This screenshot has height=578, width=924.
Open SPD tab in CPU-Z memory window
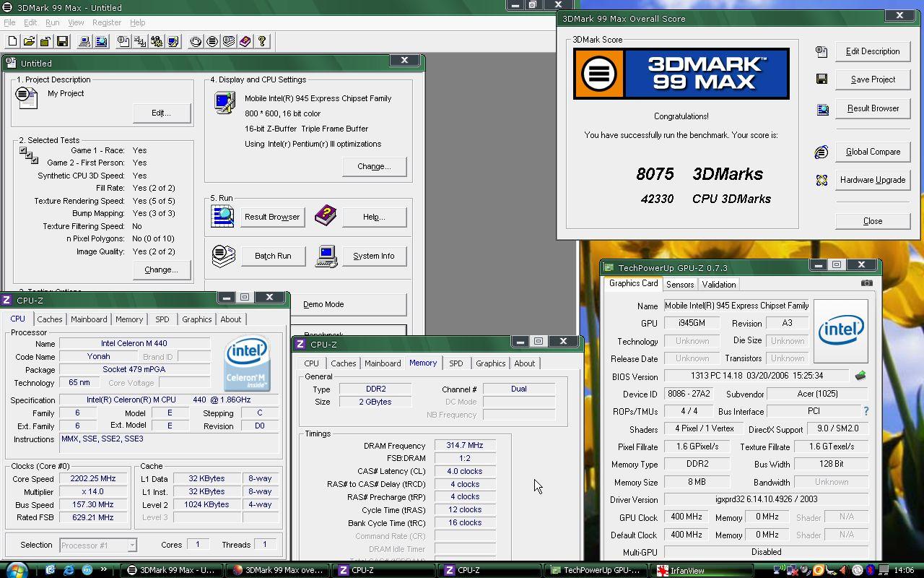pos(456,363)
